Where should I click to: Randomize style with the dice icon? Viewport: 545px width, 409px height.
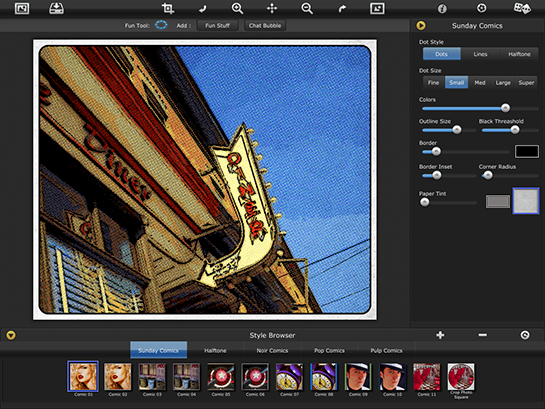click(522, 8)
